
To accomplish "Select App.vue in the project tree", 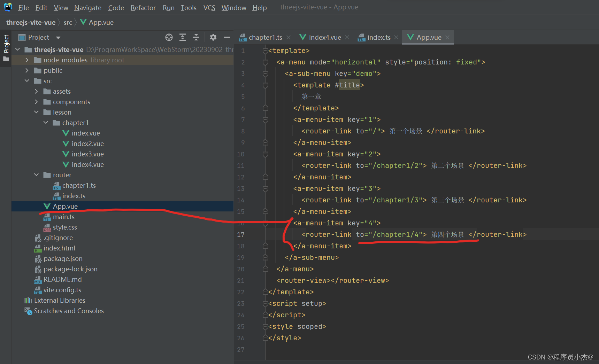I will click(65, 206).
